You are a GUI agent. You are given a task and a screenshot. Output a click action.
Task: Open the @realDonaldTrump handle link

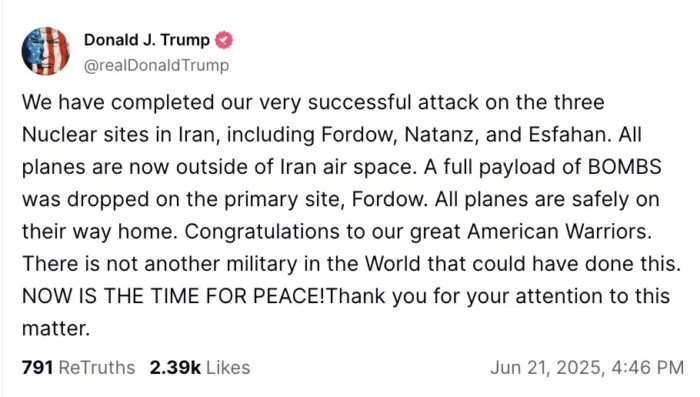(156, 65)
